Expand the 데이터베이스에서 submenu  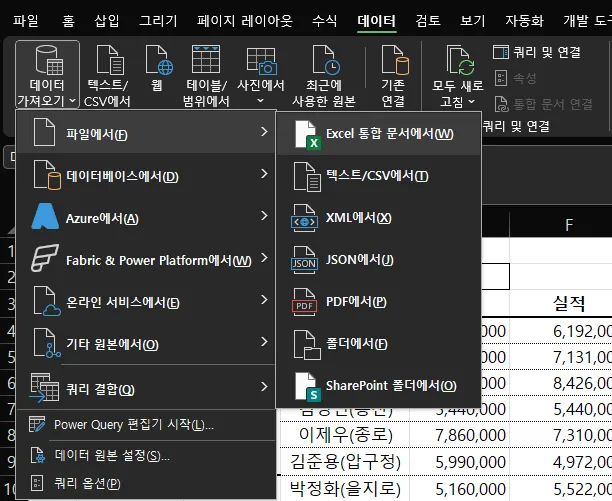pos(148,177)
